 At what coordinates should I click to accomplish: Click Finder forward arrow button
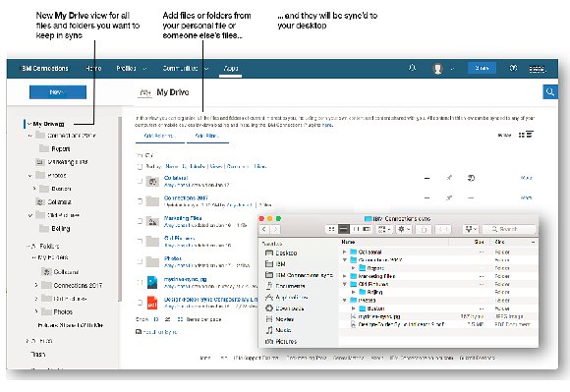[x=275, y=229]
